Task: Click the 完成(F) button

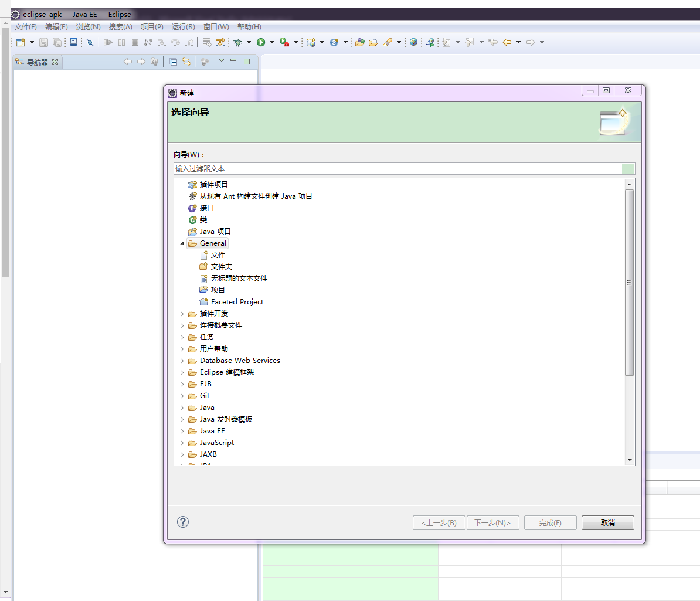Action: click(550, 523)
